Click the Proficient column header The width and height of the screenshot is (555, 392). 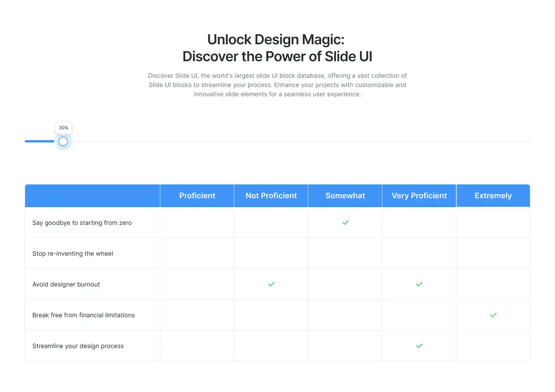(x=197, y=196)
